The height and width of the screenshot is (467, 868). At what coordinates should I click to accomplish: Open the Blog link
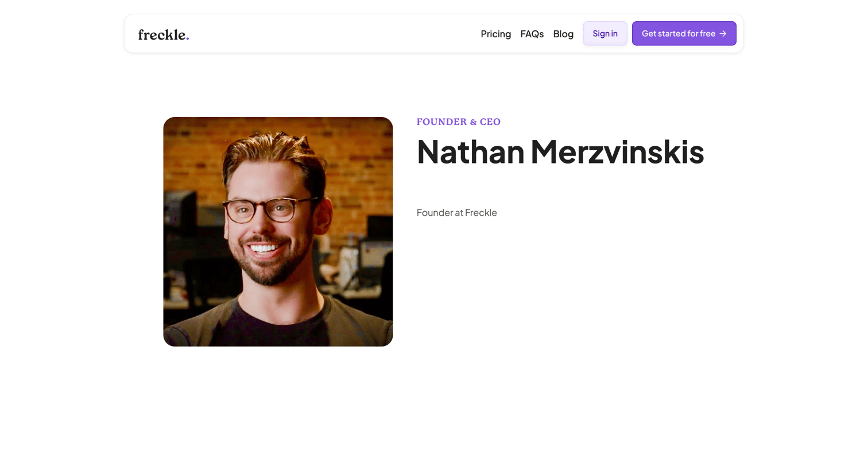pyautogui.click(x=563, y=34)
